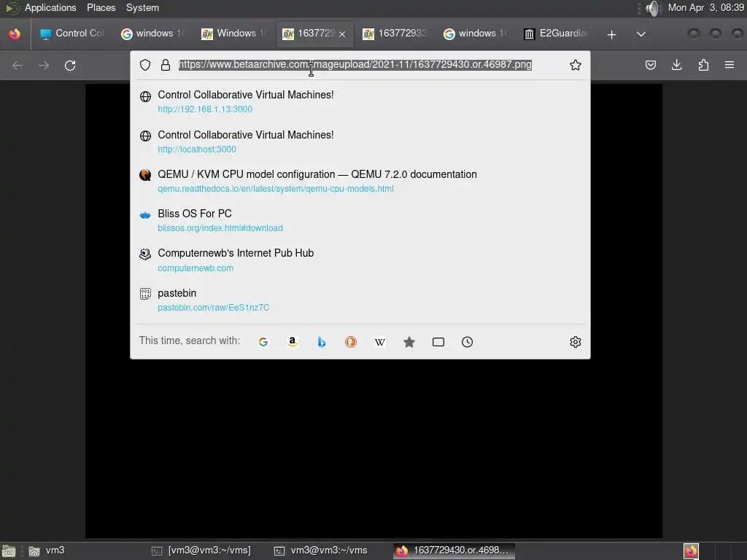The image size is (747, 560).
Task: Search in Bookmarks only
Action: [409, 342]
